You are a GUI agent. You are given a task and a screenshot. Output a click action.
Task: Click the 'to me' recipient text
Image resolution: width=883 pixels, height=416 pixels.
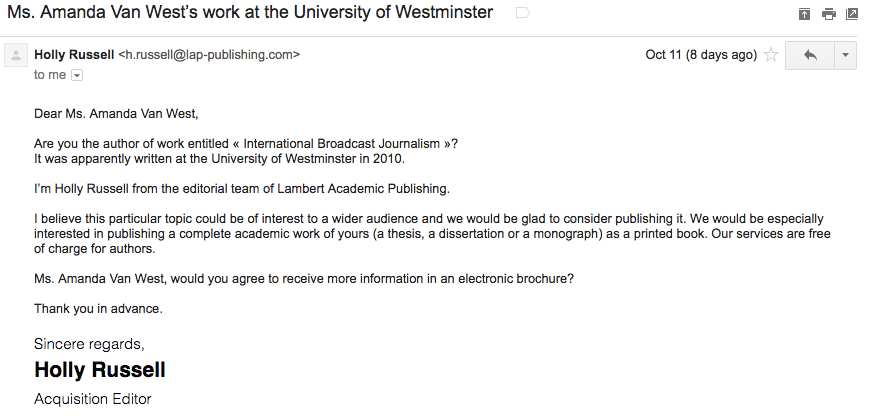click(50, 75)
